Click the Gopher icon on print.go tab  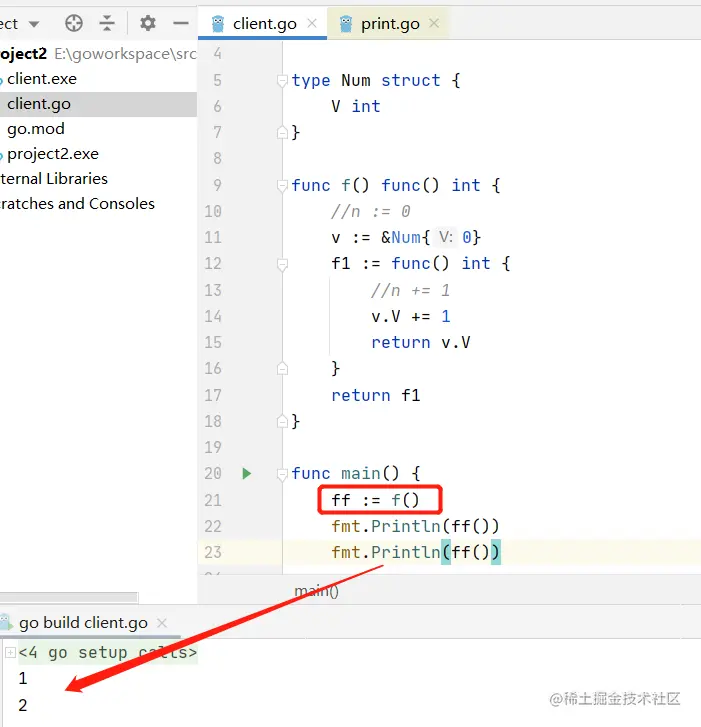point(346,24)
